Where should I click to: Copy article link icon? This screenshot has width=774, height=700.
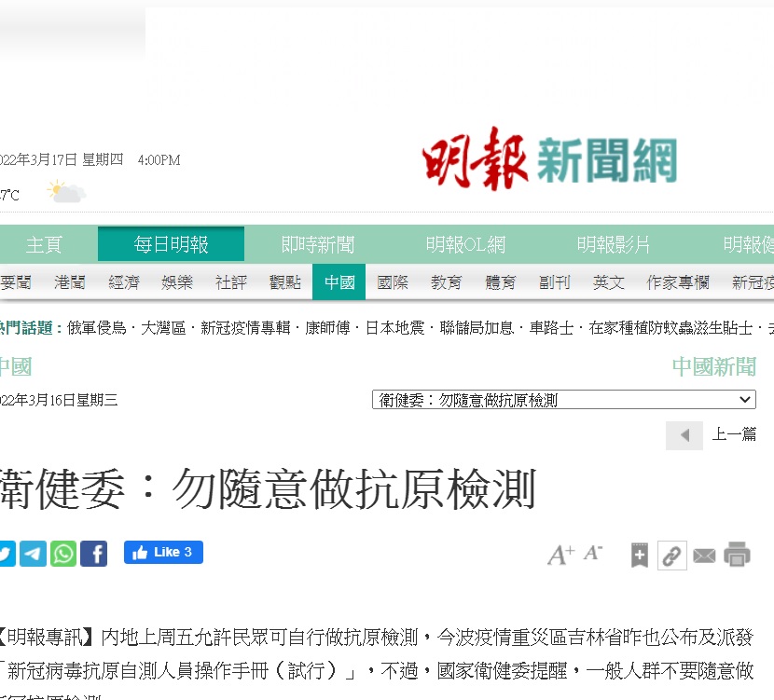click(671, 556)
